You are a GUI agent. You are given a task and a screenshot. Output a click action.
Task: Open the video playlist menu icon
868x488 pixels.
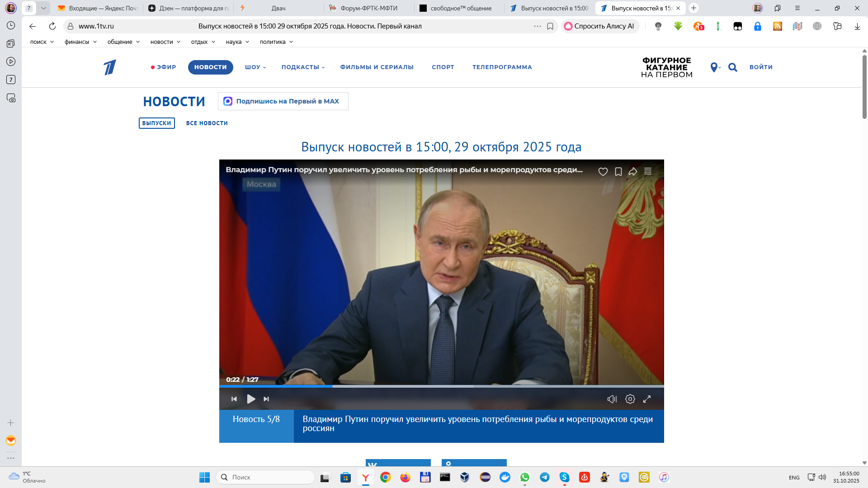pos(648,172)
